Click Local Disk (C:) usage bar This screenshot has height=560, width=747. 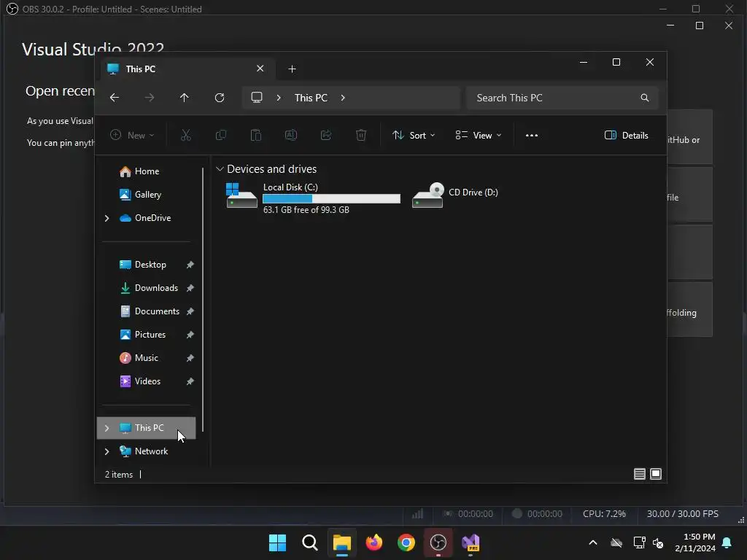point(332,198)
